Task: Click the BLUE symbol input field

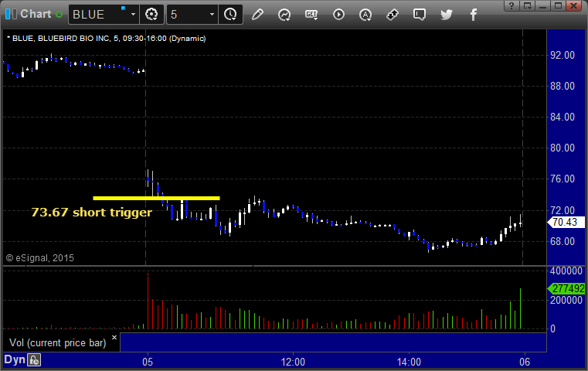Action: [x=99, y=15]
